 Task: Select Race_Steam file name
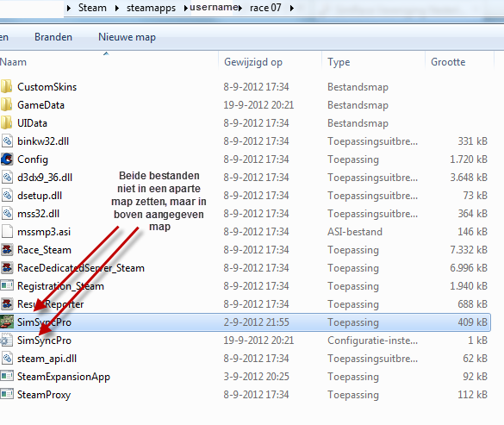pyautogui.click(x=44, y=250)
